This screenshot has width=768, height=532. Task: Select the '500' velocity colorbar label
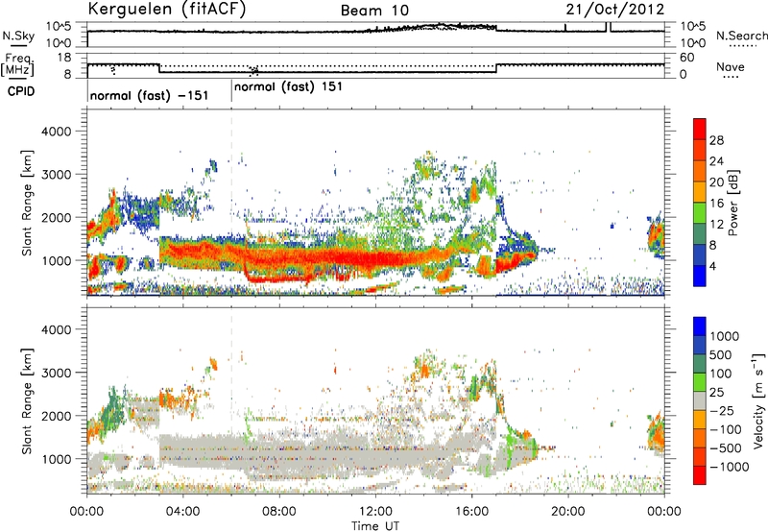(721, 355)
